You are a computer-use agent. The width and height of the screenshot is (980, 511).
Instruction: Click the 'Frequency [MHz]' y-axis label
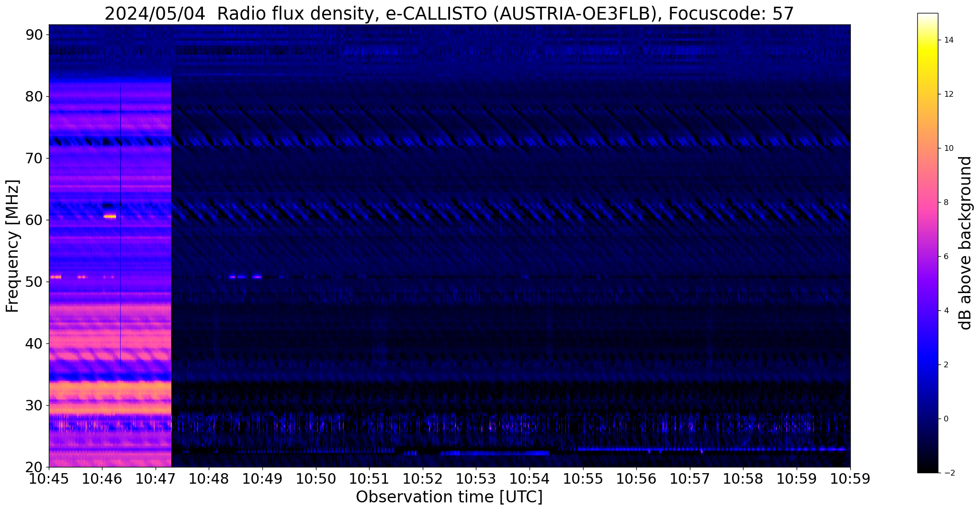click(x=12, y=246)
